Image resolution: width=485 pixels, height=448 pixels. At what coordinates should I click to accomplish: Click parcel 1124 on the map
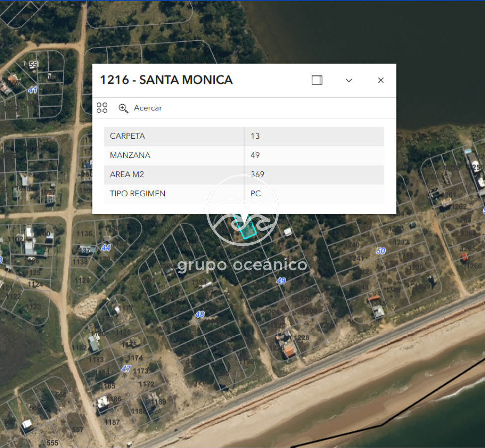coord(36,284)
